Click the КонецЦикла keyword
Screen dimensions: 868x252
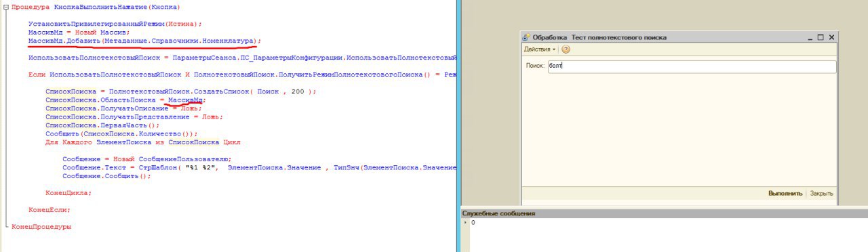pyautogui.click(x=68, y=193)
